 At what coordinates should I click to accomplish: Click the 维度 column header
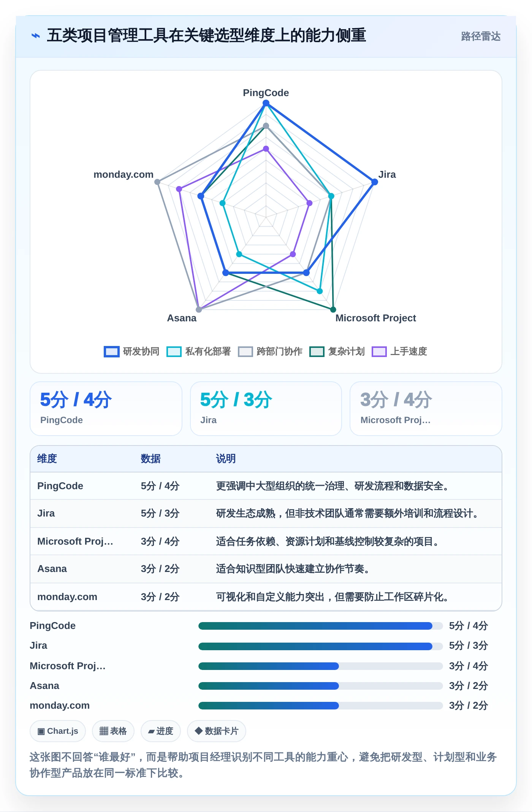pos(47,459)
